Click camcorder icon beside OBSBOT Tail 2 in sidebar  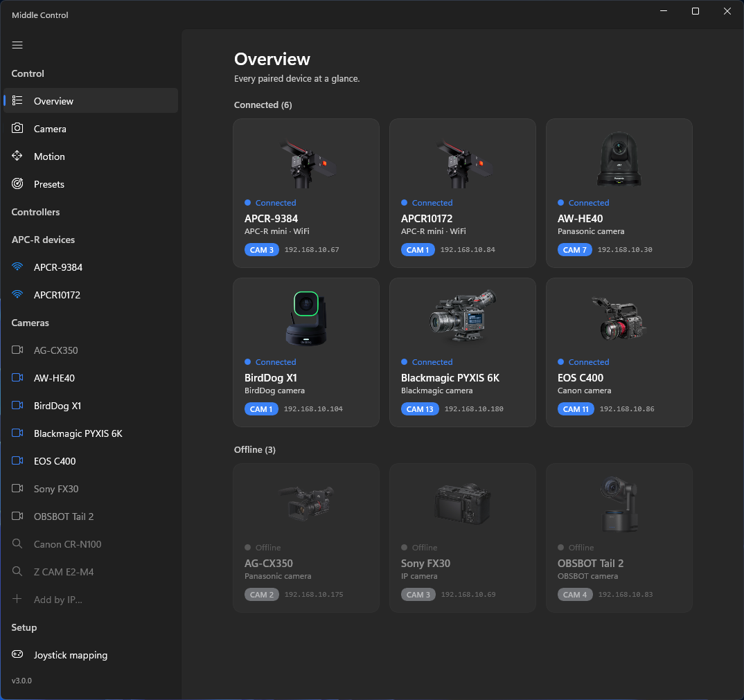pyautogui.click(x=17, y=516)
